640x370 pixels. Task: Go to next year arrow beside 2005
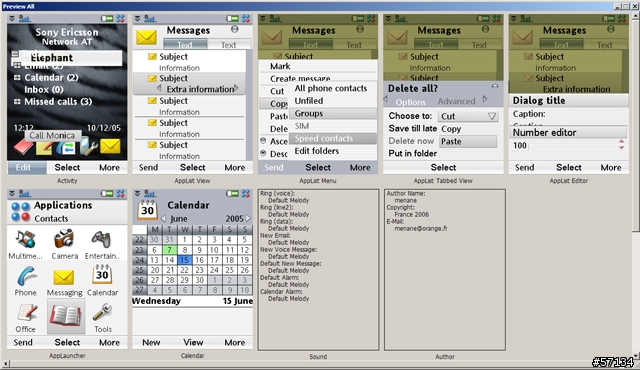[248, 219]
